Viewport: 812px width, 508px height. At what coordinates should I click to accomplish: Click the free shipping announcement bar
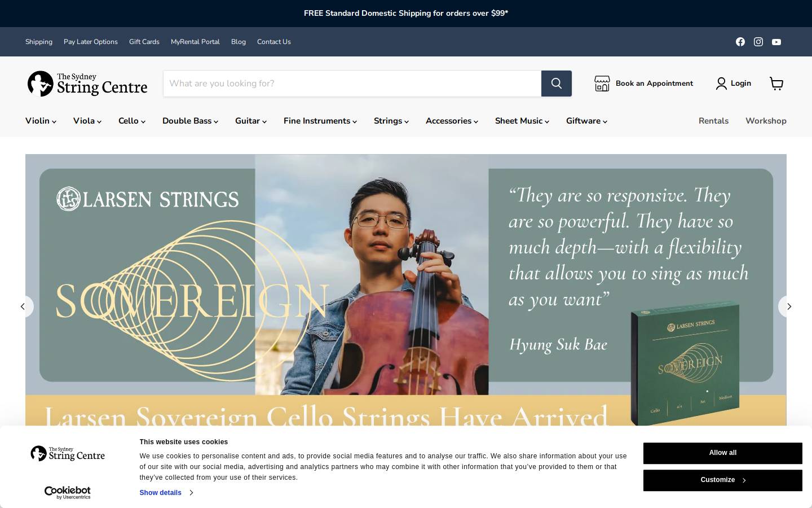coord(406,14)
